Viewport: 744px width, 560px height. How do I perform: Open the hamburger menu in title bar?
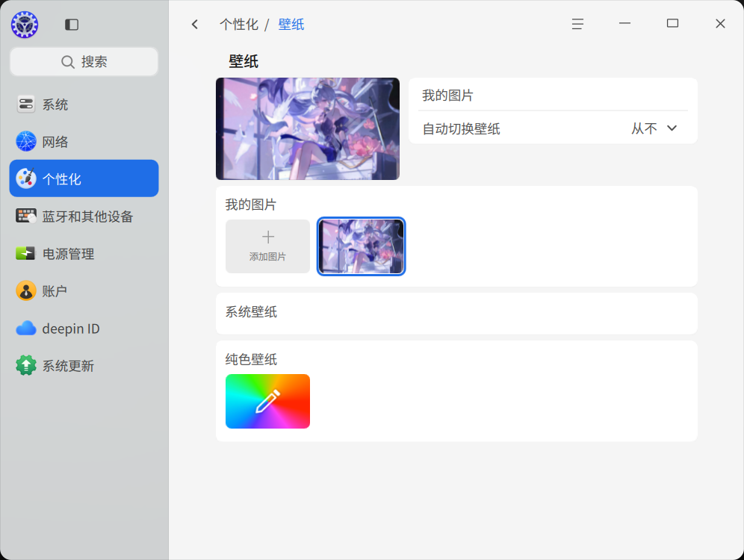point(577,24)
